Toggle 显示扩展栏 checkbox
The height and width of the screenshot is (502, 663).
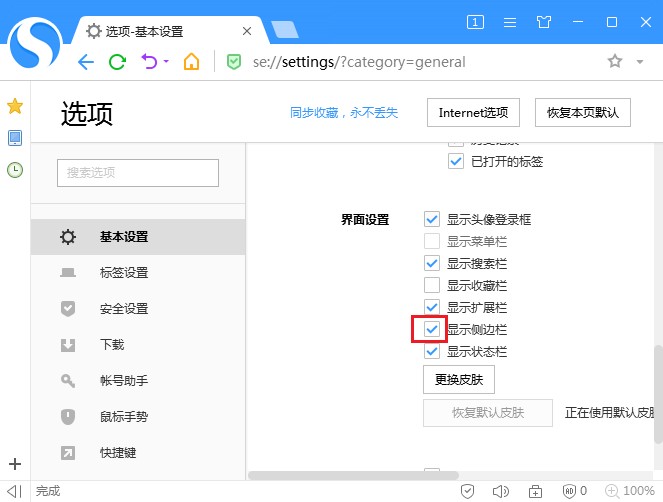pos(432,307)
